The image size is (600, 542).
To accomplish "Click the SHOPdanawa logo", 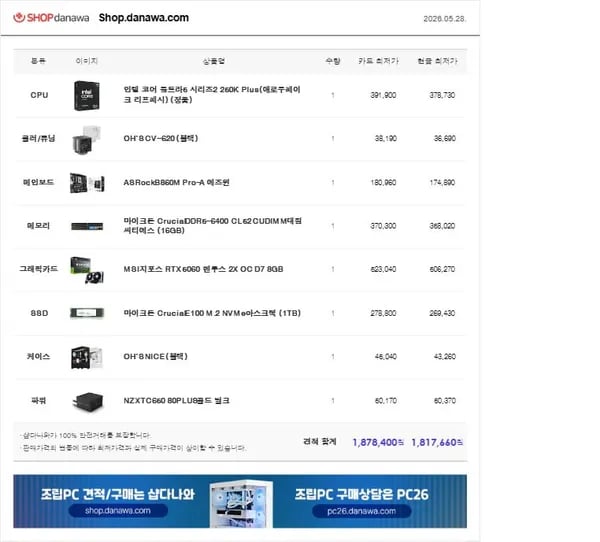I will 51,18.
